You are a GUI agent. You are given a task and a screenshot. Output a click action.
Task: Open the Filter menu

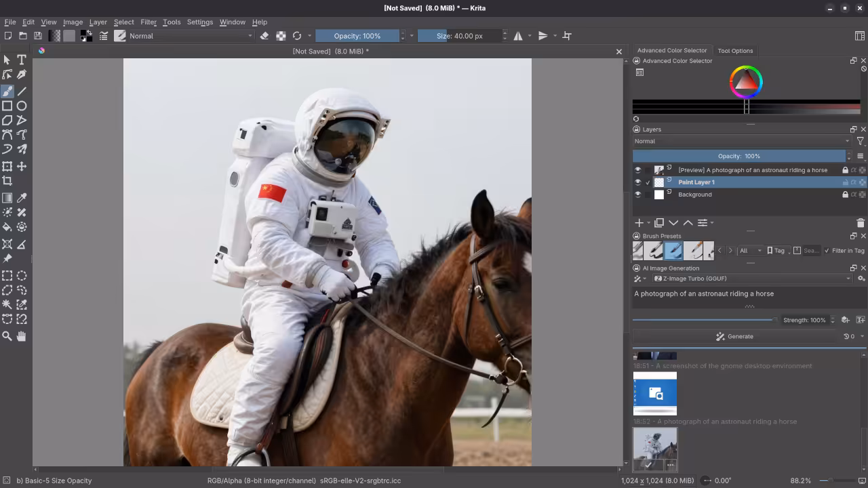click(149, 22)
